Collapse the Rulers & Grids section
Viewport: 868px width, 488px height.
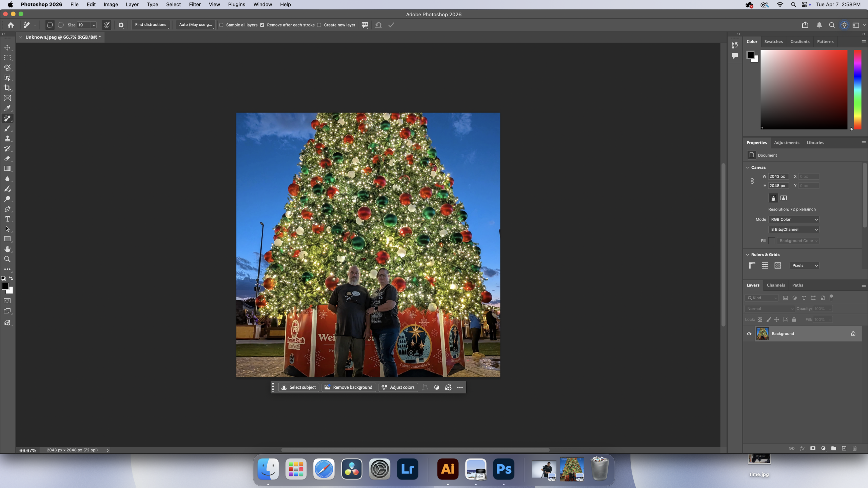coord(748,255)
